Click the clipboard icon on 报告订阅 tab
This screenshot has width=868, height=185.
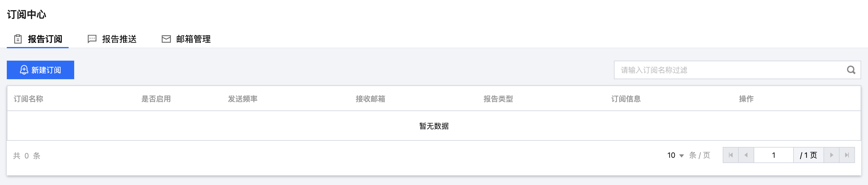(18, 39)
